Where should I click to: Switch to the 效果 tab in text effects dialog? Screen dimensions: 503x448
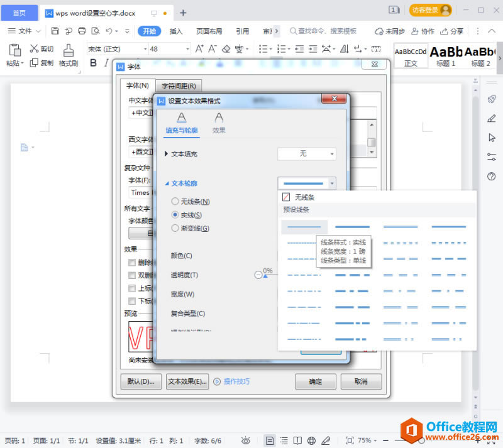pyautogui.click(x=219, y=123)
